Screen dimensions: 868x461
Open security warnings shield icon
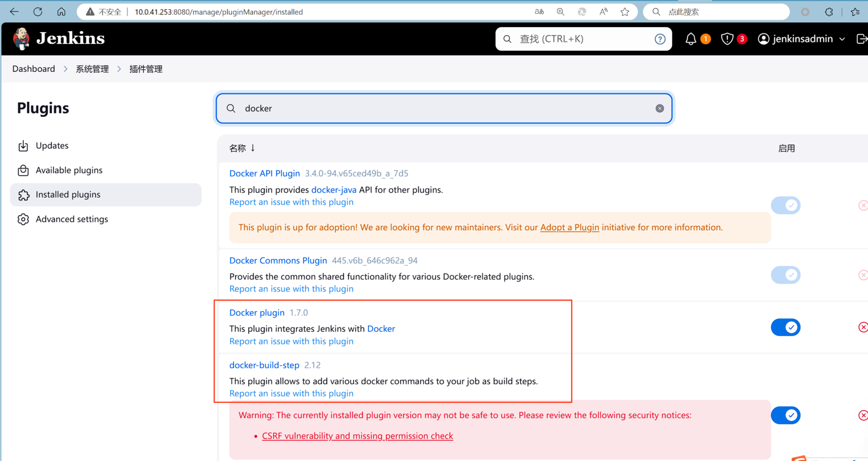(727, 39)
